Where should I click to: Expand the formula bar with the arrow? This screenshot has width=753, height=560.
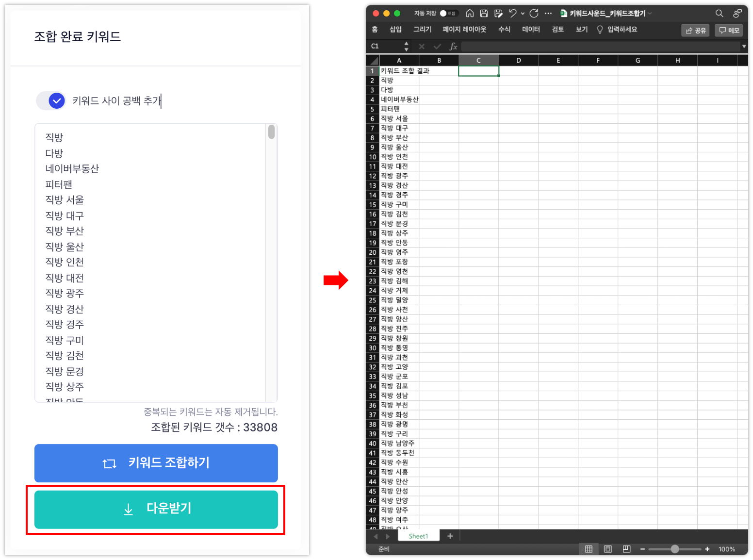(x=744, y=47)
